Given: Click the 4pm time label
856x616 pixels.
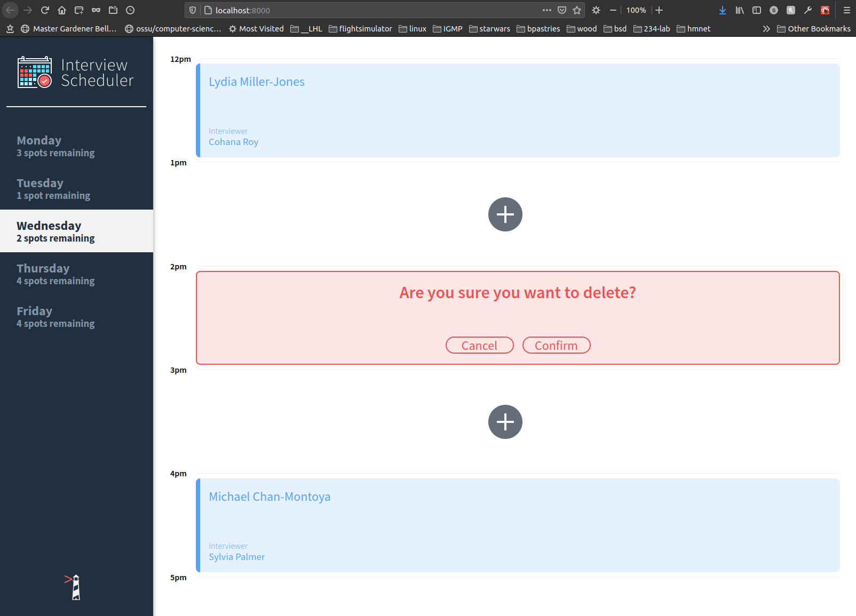Looking at the screenshot, I should (178, 474).
